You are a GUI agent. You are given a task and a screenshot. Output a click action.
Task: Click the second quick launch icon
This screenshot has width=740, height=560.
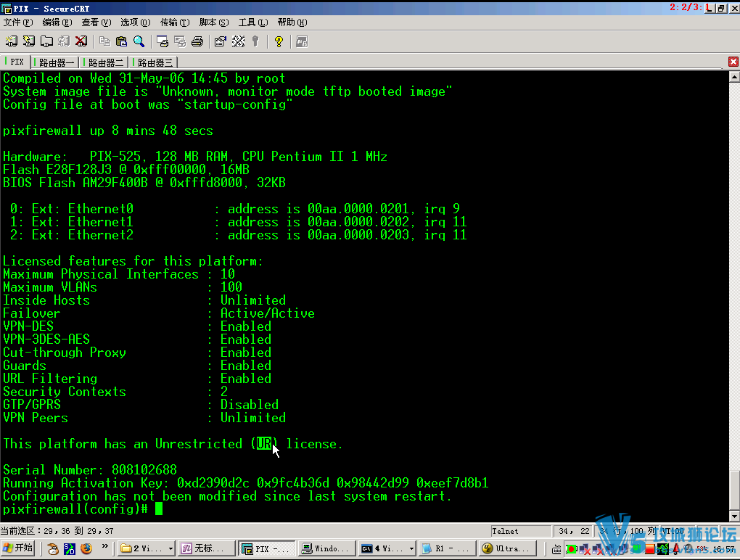point(70,548)
